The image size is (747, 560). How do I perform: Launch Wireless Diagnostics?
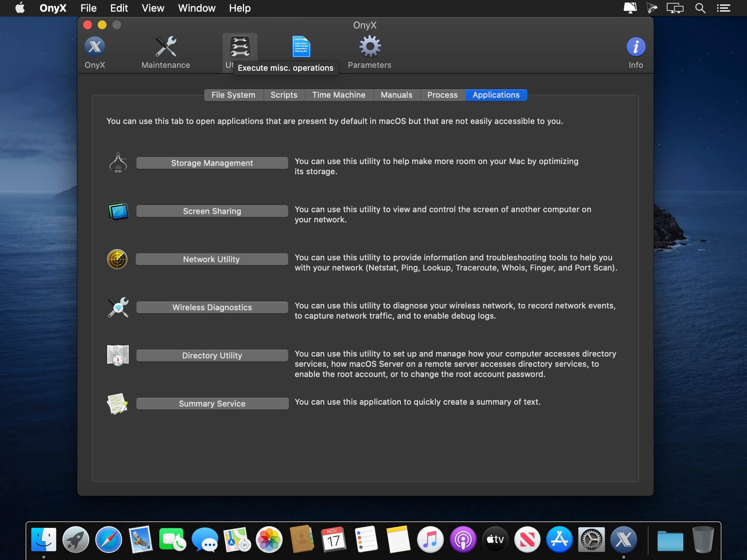click(x=212, y=307)
